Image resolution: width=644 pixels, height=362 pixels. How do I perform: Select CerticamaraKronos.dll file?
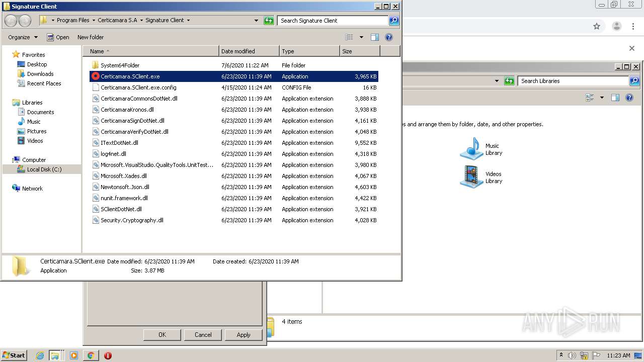127,110
